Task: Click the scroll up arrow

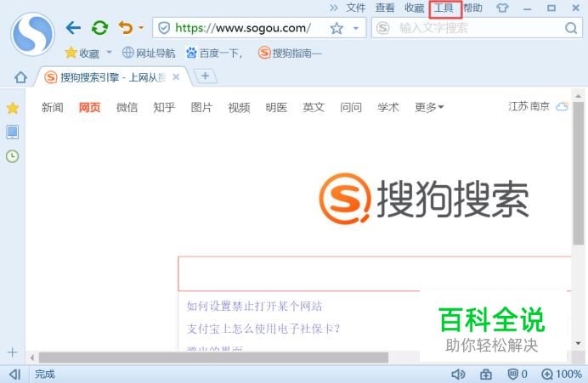Action: point(578,96)
